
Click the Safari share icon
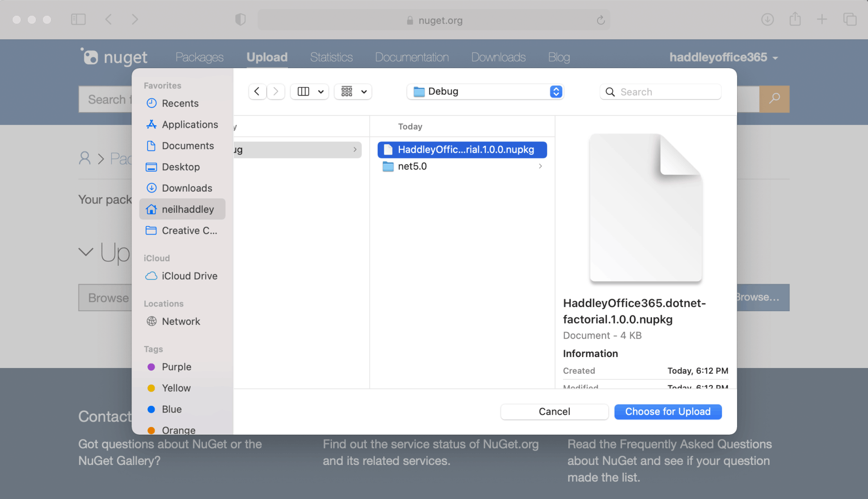[795, 19]
